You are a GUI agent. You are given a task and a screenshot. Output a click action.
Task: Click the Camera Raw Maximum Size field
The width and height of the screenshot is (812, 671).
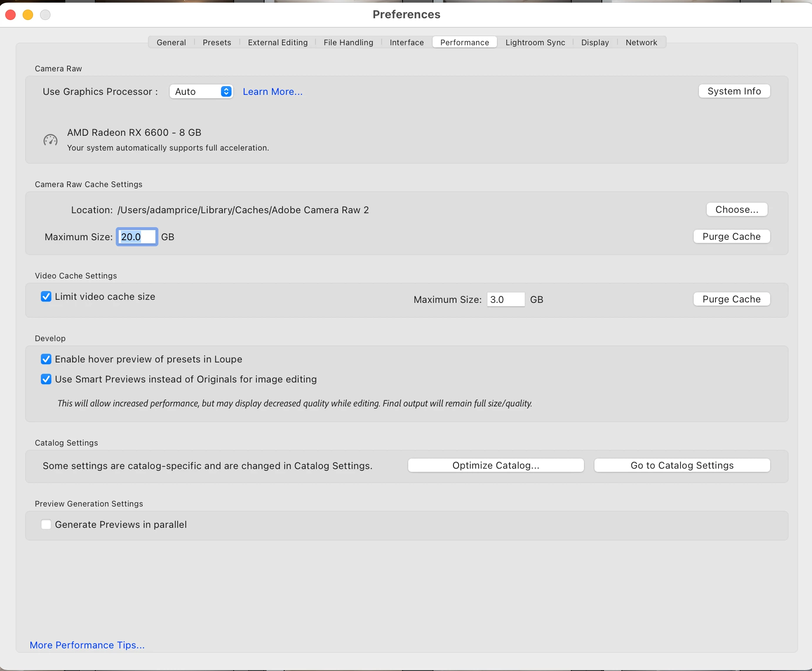[137, 237]
